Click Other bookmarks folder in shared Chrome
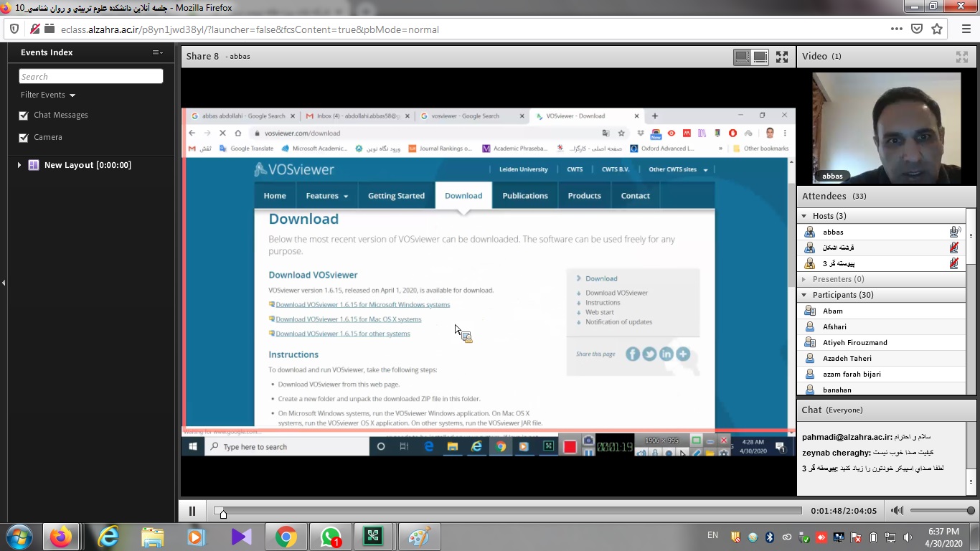Viewport: 980px width, 551px height. [x=760, y=149]
